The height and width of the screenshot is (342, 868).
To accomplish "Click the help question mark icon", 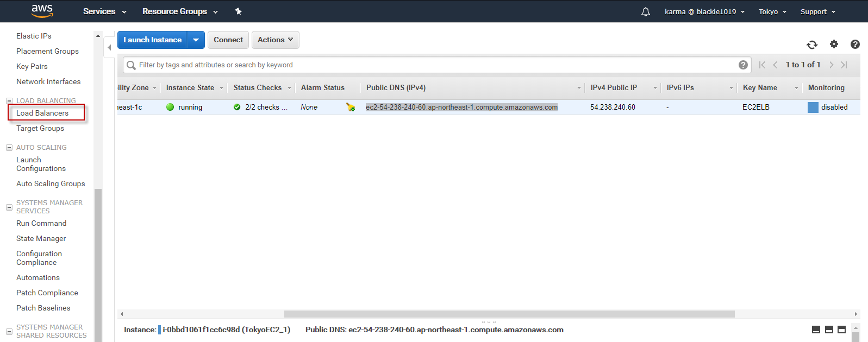I will pos(855,45).
